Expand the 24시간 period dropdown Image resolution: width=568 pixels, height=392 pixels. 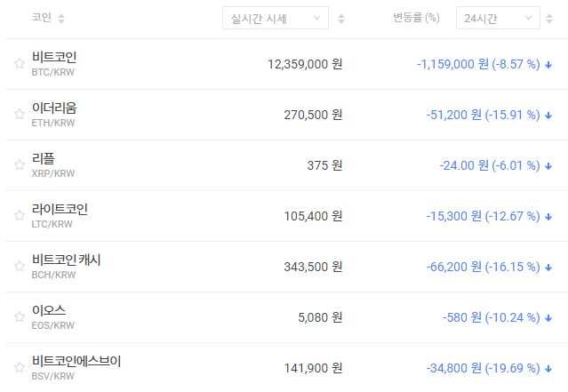coord(497,19)
